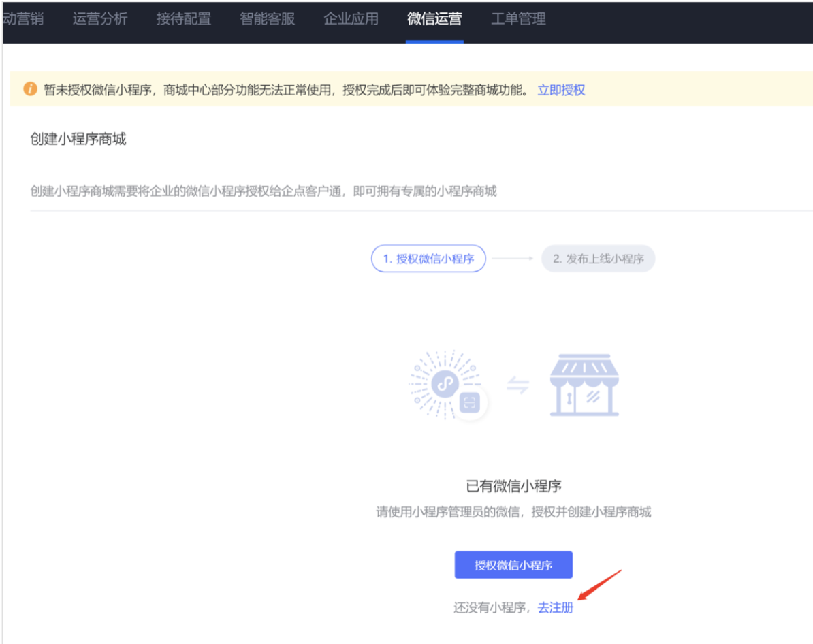
Task: Click the text 请使用小程序管理员的微信，授权并创建小程序商城
Action: pos(513,513)
